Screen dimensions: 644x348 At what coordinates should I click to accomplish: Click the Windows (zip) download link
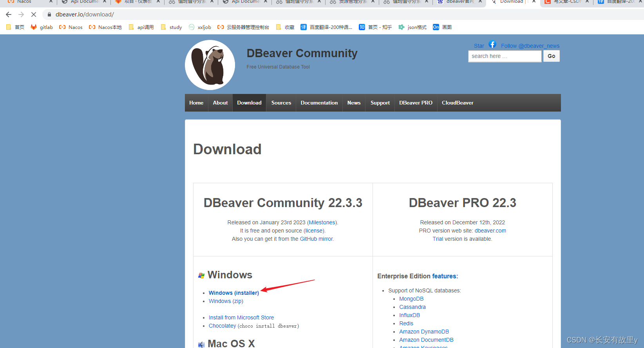(x=226, y=301)
